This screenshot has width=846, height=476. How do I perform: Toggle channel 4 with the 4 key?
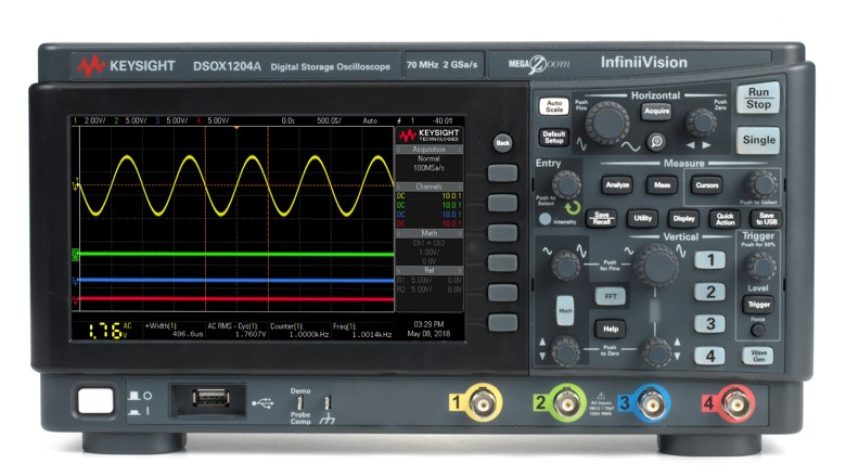tap(709, 356)
